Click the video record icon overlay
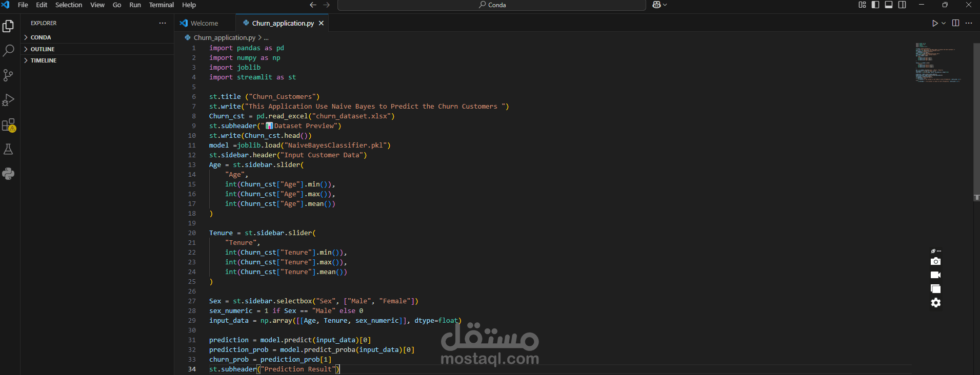This screenshot has height=375, width=980. pyautogui.click(x=936, y=275)
